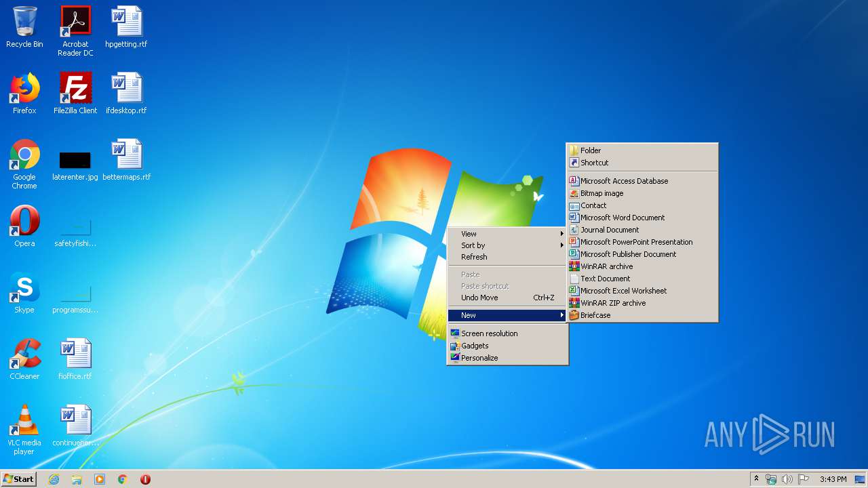Create a new Journal Document
The width and height of the screenshot is (868, 488).
[x=642, y=230]
